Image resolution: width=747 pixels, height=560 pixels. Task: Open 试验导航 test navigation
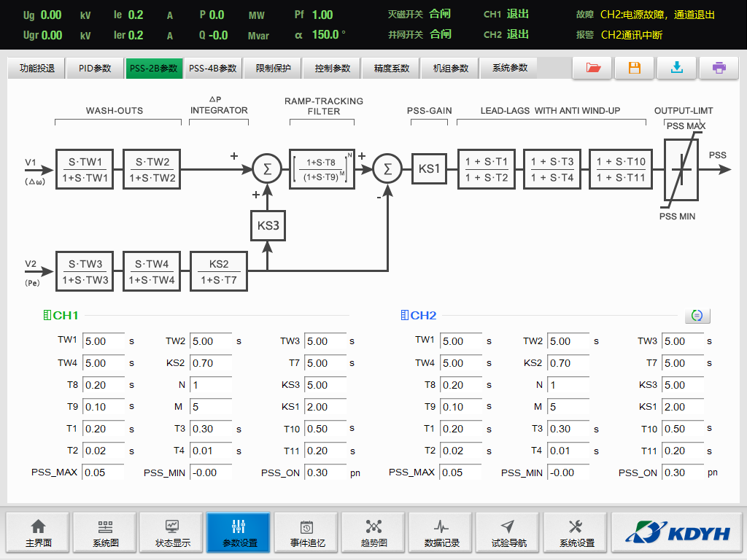[x=508, y=533]
